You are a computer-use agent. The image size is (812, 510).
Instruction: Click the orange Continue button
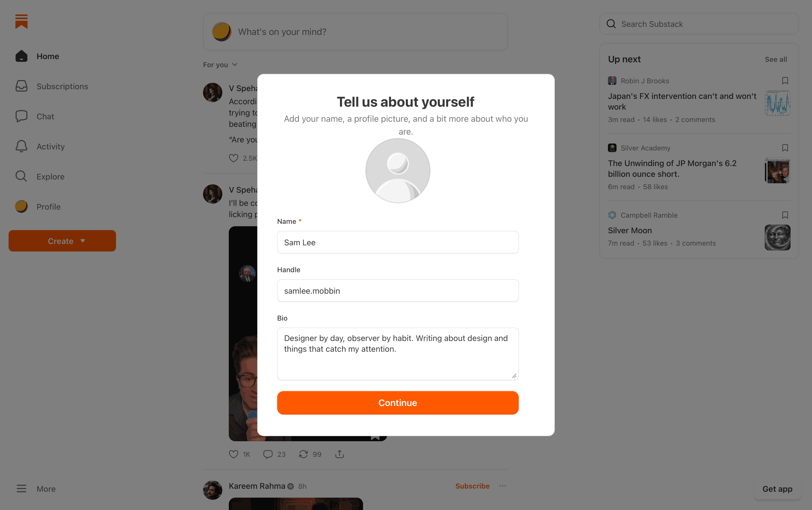[398, 403]
